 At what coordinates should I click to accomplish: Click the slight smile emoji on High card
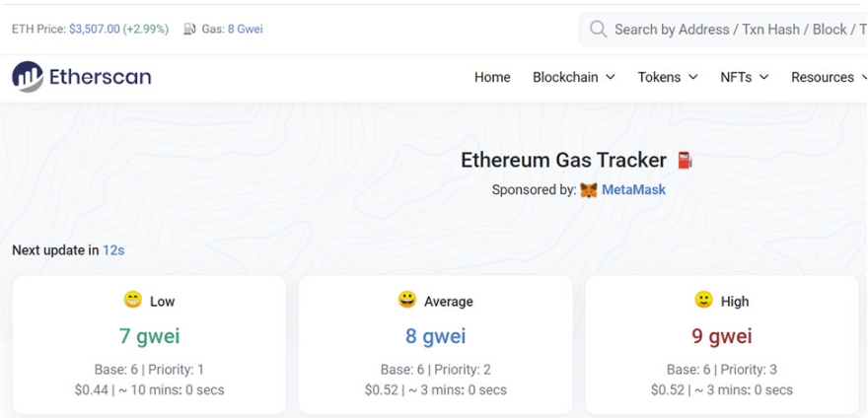(703, 300)
